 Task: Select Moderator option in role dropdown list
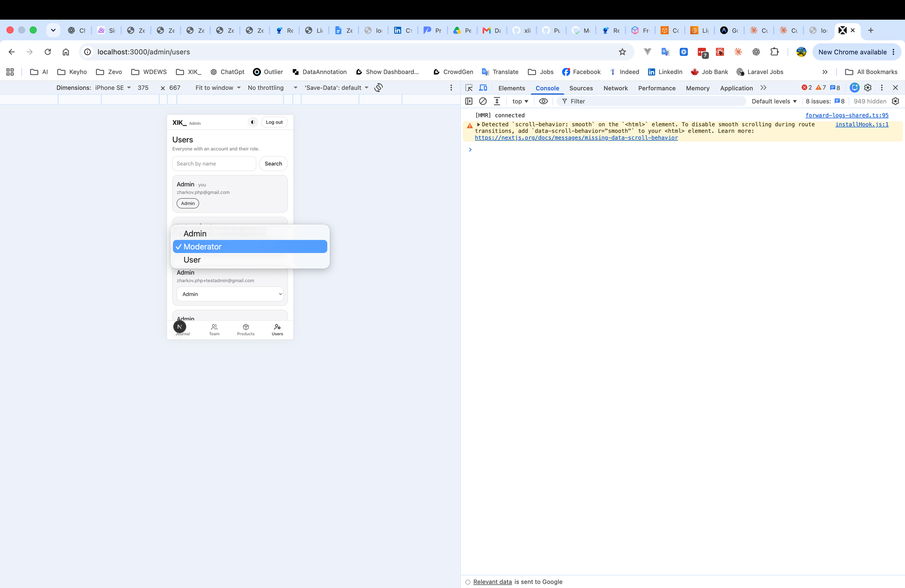point(250,246)
